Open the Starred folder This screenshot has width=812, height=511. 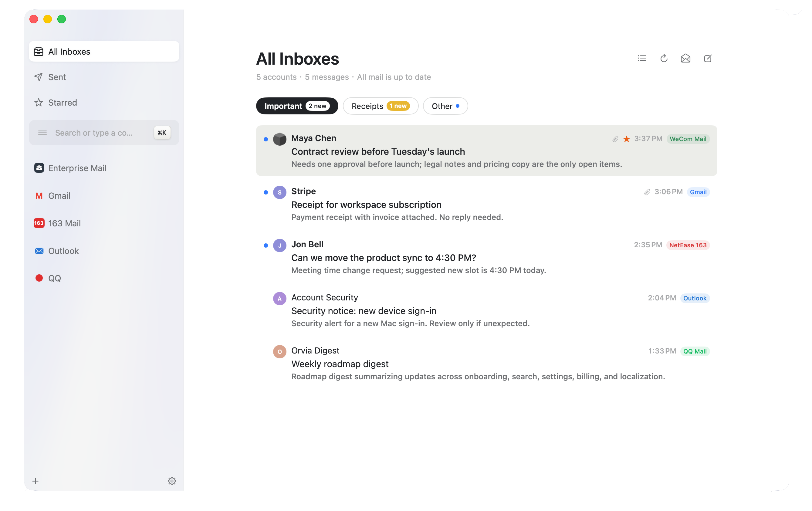(104, 103)
